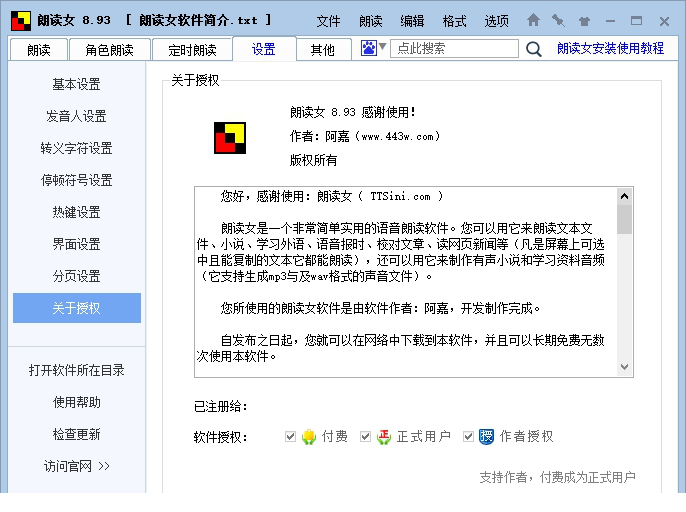This screenshot has width=686, height=512.
Task: Switch to the 定时朗读 tab
Action: pos(192,50)
